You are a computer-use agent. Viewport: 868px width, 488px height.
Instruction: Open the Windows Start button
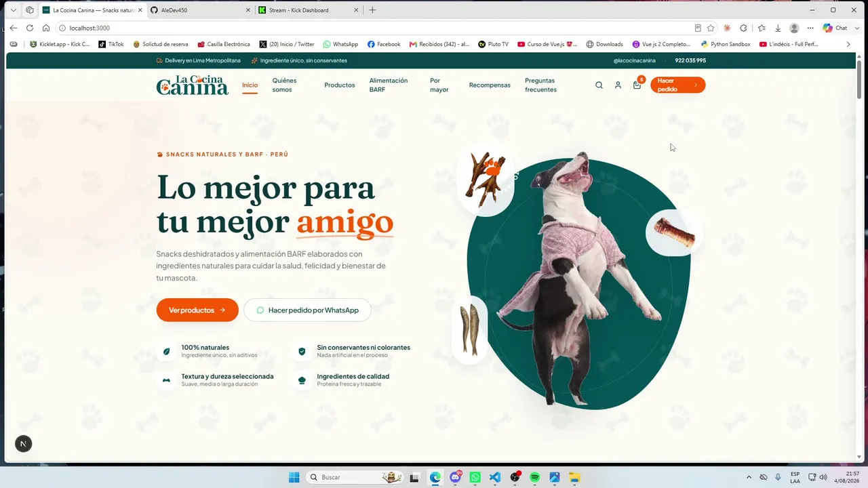tap(294, 477)
